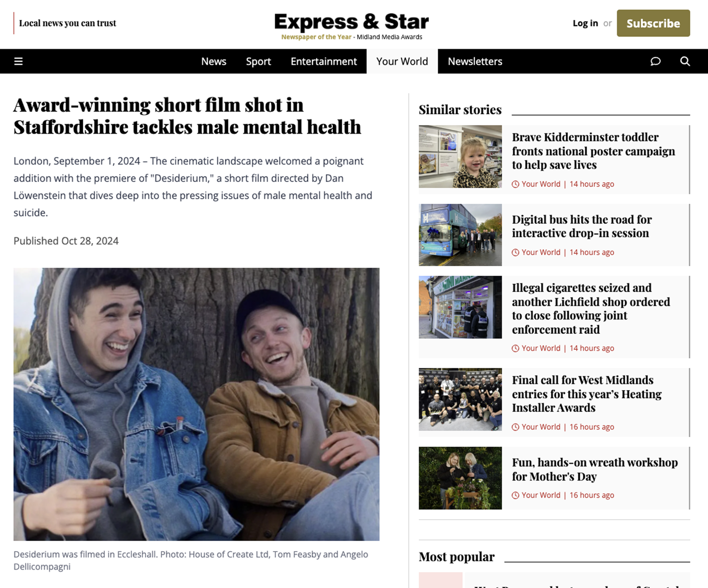Open the News menu item

(214, 61)
